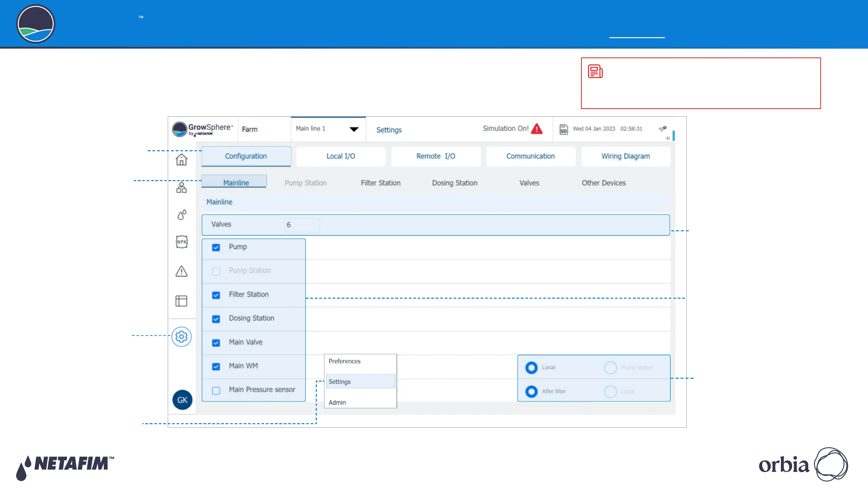Click the Settings breadcrumb in the top bar
This screenshot has height=488, width=868.
coord(389,130)
